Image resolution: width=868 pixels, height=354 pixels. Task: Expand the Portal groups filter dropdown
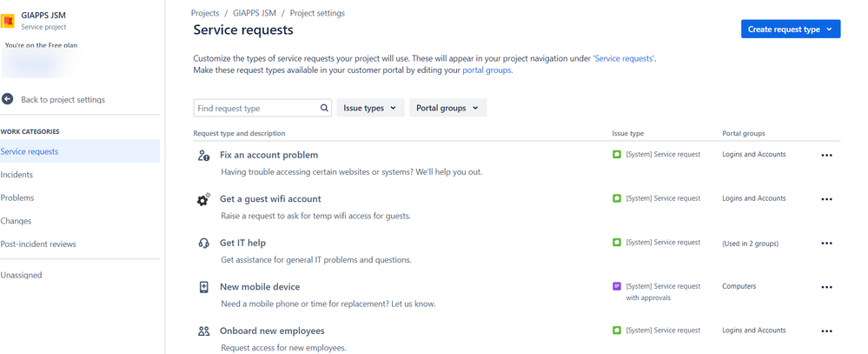click(x=447, y=108)
